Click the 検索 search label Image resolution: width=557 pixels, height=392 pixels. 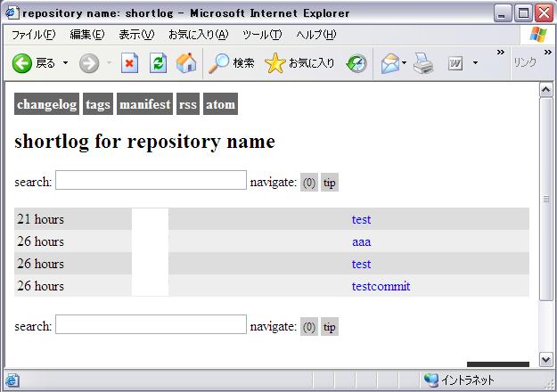click(x=243, y=63)
